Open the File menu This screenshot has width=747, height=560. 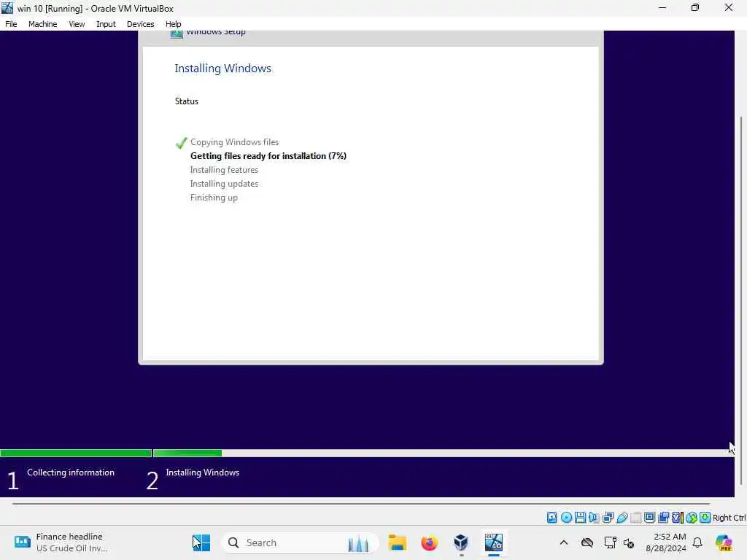click(x=11, y=24)
